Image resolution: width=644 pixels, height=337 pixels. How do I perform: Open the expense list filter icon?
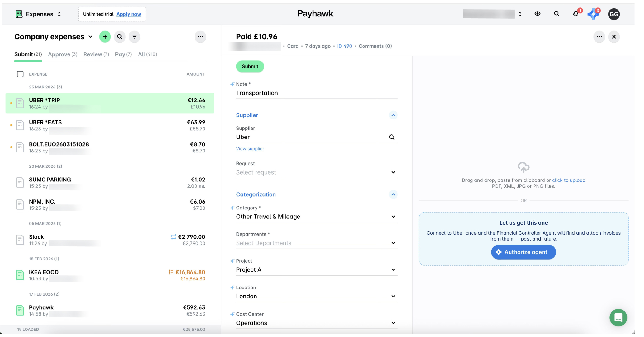(134, 37)
